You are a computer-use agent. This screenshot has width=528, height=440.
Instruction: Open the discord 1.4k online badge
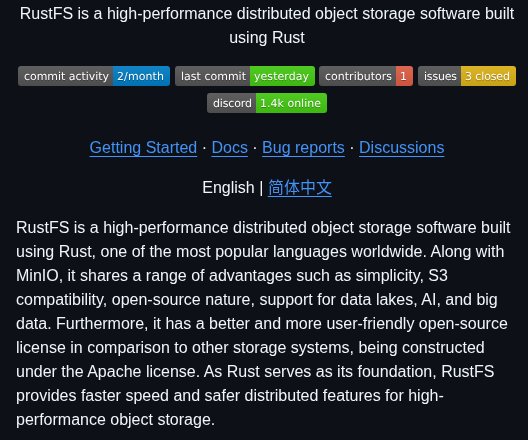pyautogui.click(x=267, y=103)
